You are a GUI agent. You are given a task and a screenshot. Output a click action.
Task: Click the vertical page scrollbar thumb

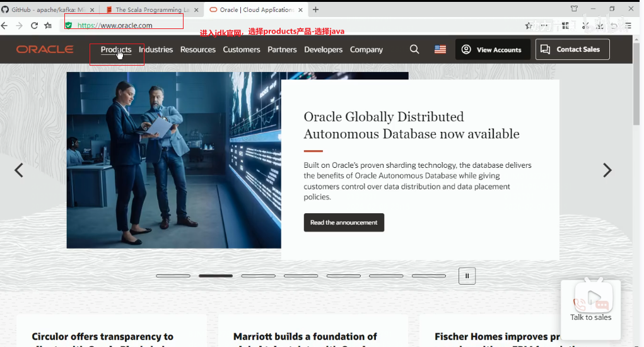(636, 84)
